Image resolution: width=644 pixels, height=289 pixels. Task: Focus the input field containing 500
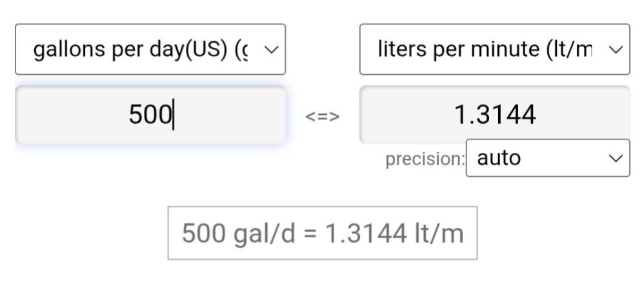[x=150, y=115]
